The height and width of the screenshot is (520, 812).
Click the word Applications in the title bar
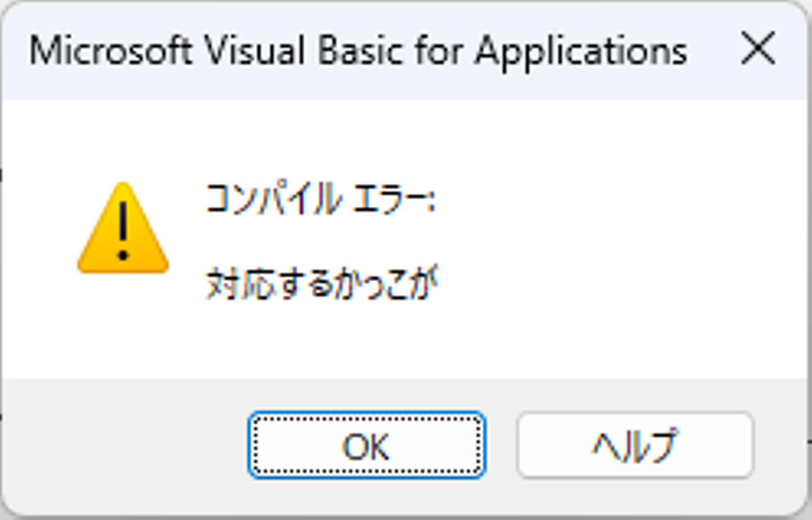point(581,52)
